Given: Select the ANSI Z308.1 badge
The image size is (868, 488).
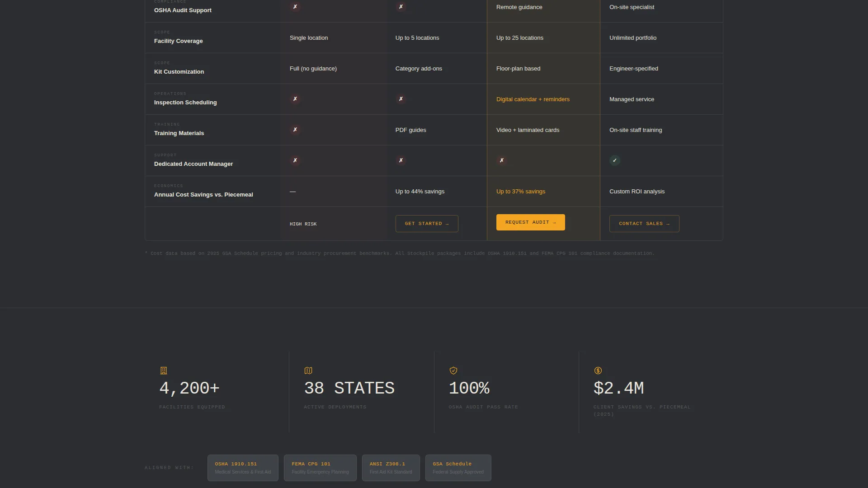Looking at the screenshot, I should [x=391, y=468].
